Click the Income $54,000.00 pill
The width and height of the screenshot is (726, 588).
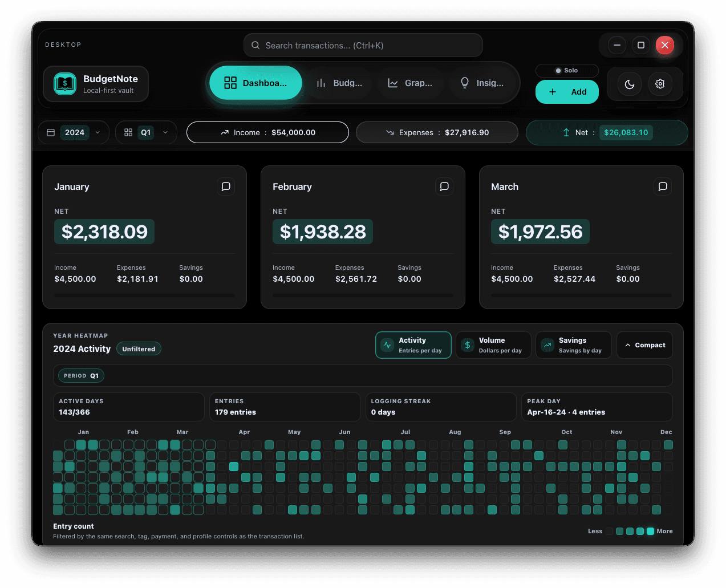point(267,132)
